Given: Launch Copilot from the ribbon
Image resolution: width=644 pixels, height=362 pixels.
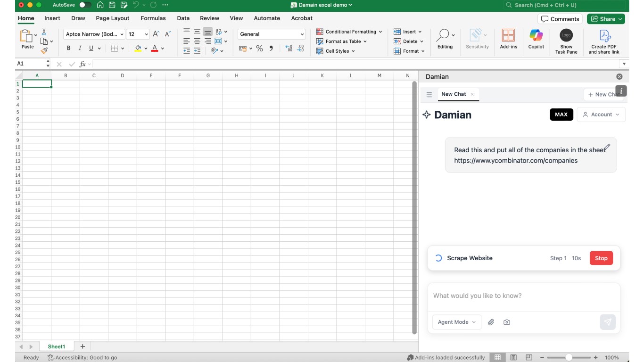Looking at the screenshot, I should click(x=536, y=39).
